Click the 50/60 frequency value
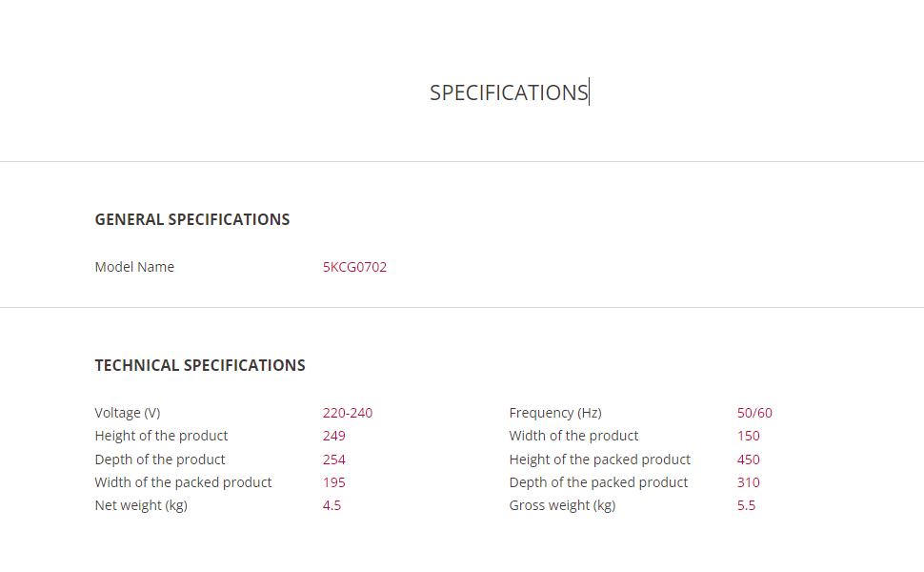The height and width of the screenshot is (572, 924). tap(754, 413)
